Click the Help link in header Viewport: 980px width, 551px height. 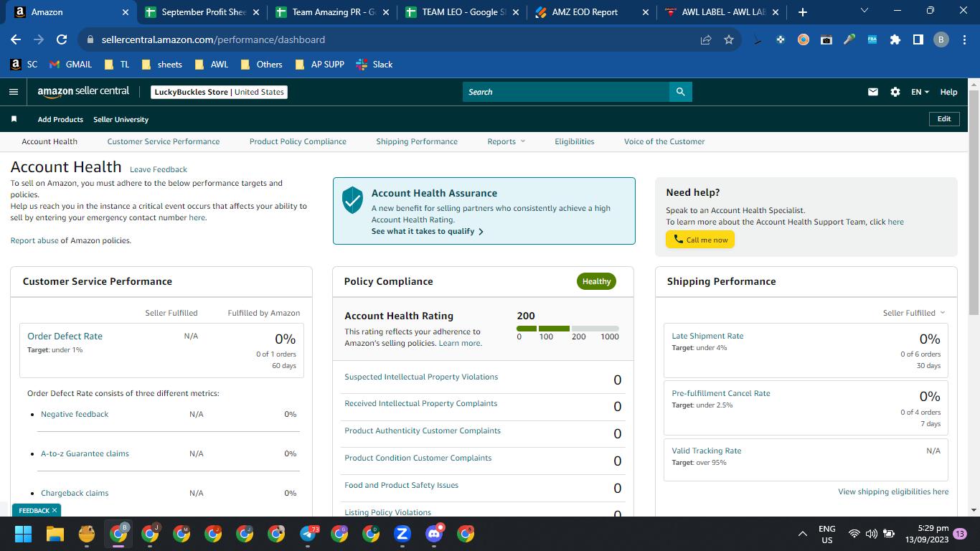(x=948, y=92)
